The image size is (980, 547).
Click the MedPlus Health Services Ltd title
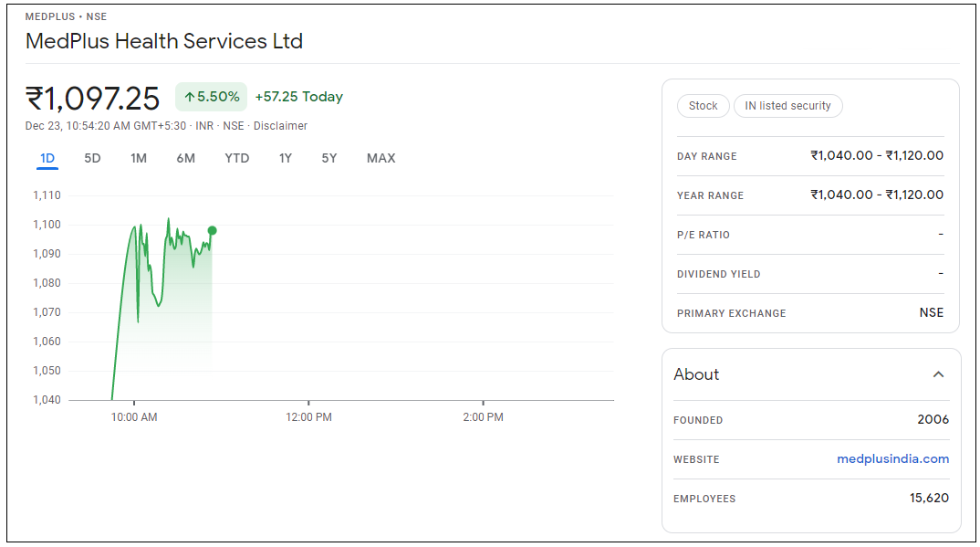tap(163, 41)
